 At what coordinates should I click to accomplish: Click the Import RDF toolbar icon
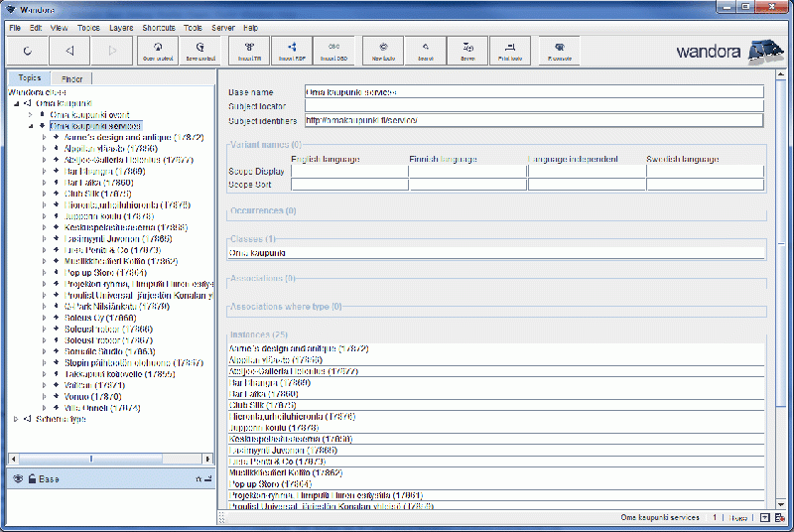point(291,49)
